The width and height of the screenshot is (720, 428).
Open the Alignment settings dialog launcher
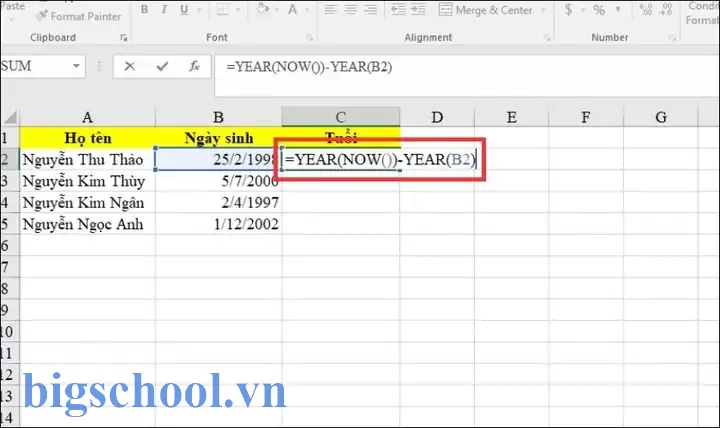coord(547,38)
